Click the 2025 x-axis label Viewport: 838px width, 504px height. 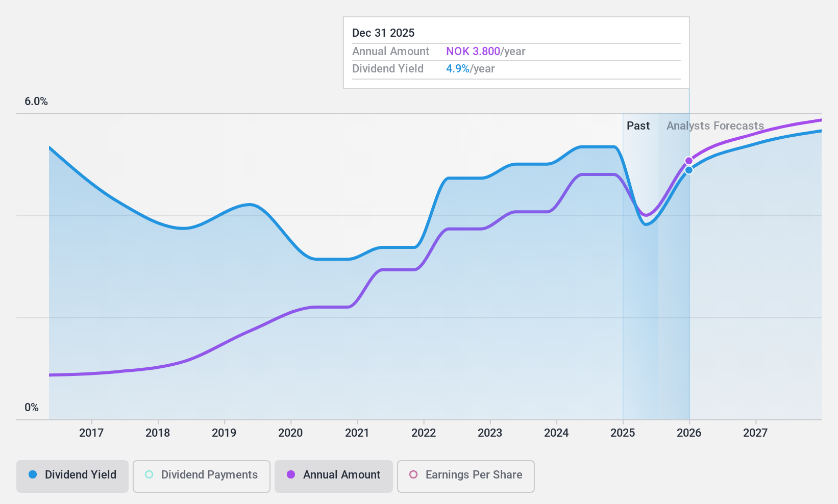point(623,433)
